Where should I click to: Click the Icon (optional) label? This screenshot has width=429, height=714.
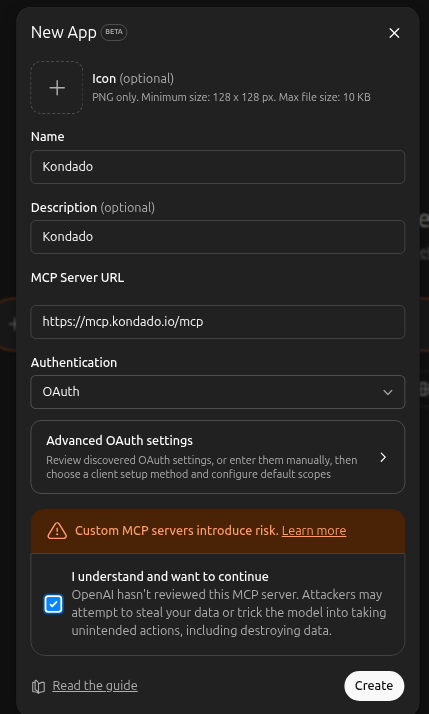[x=133, y=78]
